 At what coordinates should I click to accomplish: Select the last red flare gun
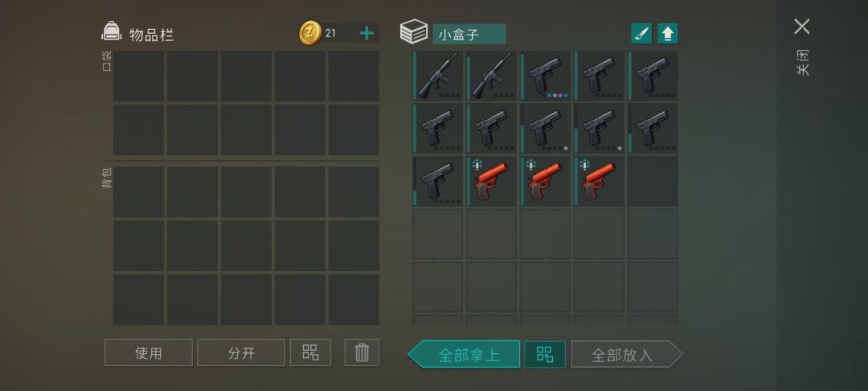(x=599, y=181)
